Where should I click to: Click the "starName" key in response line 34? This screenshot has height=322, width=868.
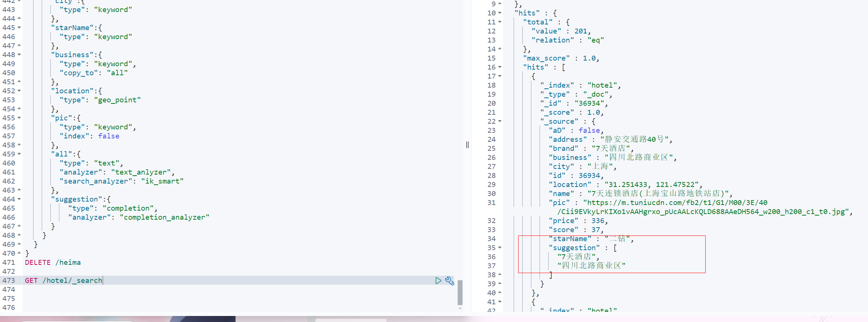point(570,239)
